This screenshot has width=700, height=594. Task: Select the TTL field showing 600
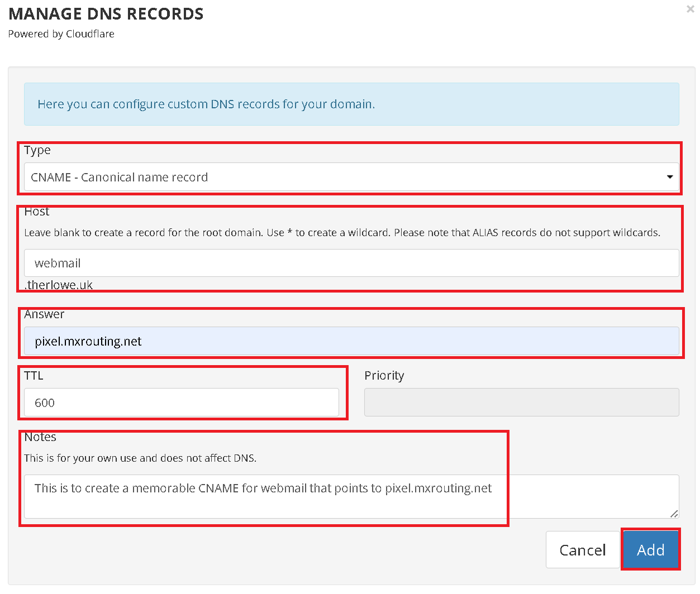182,403
